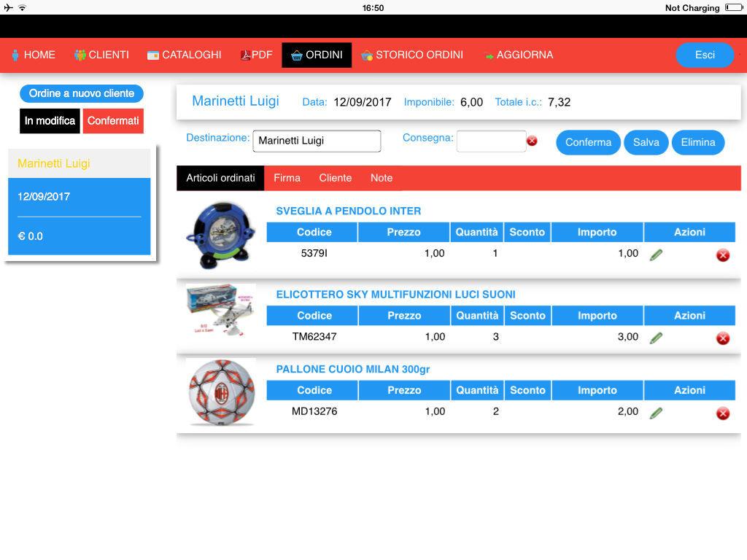Delete the ELICOTTERO SKY row
Image resolution: width=747 pixels, height=560 pixels.
pyautogui.click(x=723, y=338)
